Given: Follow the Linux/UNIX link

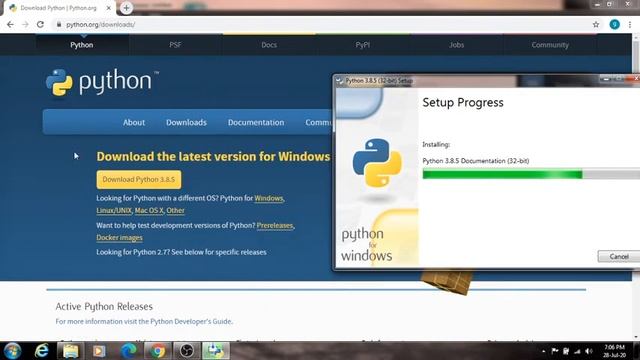Looking at the screenshot, I should click(114, 211).
